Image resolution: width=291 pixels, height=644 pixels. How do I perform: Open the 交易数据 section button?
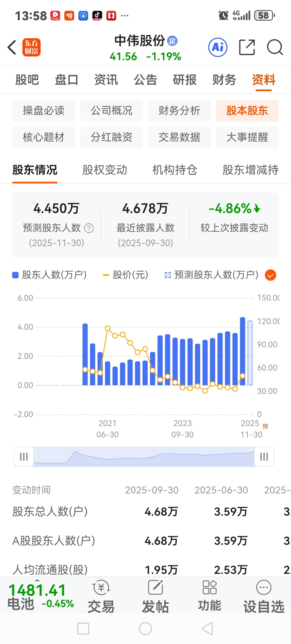(179, 138)
